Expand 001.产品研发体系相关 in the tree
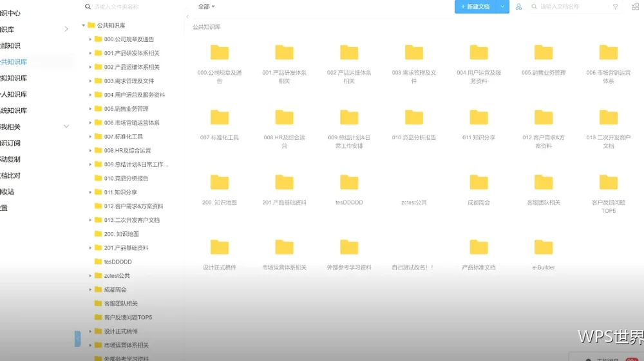Viewport: 644px width, 361px height. coord(90,53)
